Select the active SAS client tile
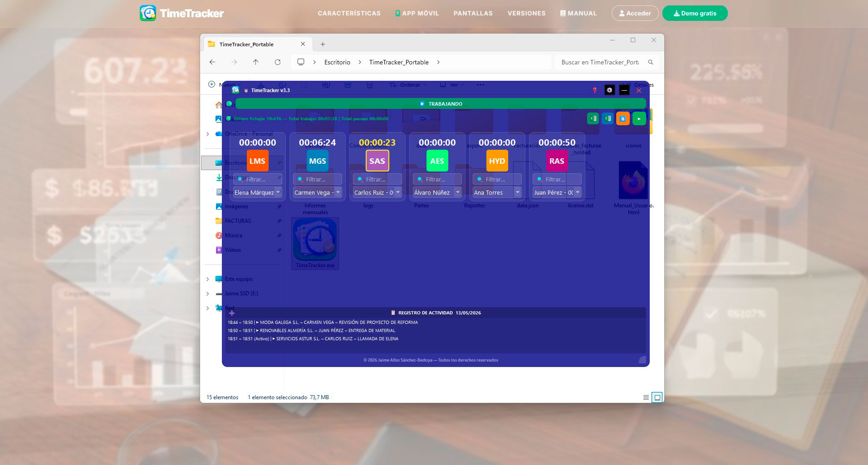The height and width of the screenshot is (465, 868). pos(377,161)
